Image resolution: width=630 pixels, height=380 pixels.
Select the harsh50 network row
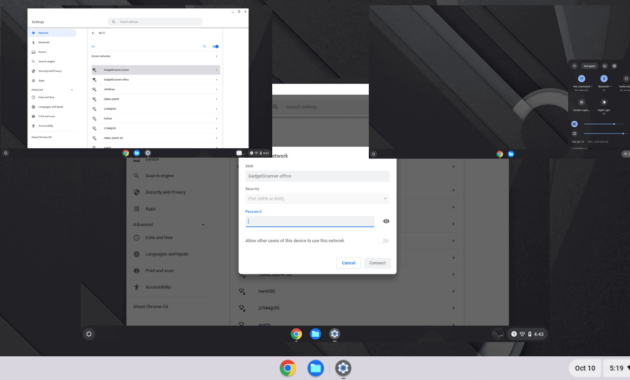coord(348,291)
